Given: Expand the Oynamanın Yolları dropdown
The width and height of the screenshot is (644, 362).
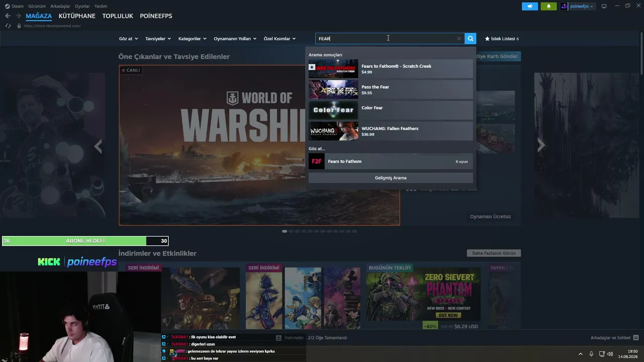Looking at the screenshot, I should tap(235, 39).
